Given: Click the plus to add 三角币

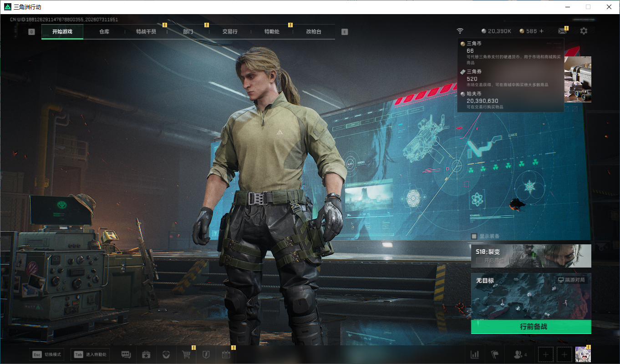Looking at the screenshot, I should tap(541, 31).
